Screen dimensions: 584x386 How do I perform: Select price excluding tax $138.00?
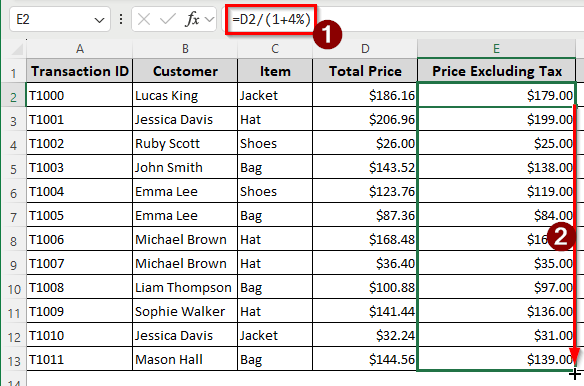(x=496, y=167)
